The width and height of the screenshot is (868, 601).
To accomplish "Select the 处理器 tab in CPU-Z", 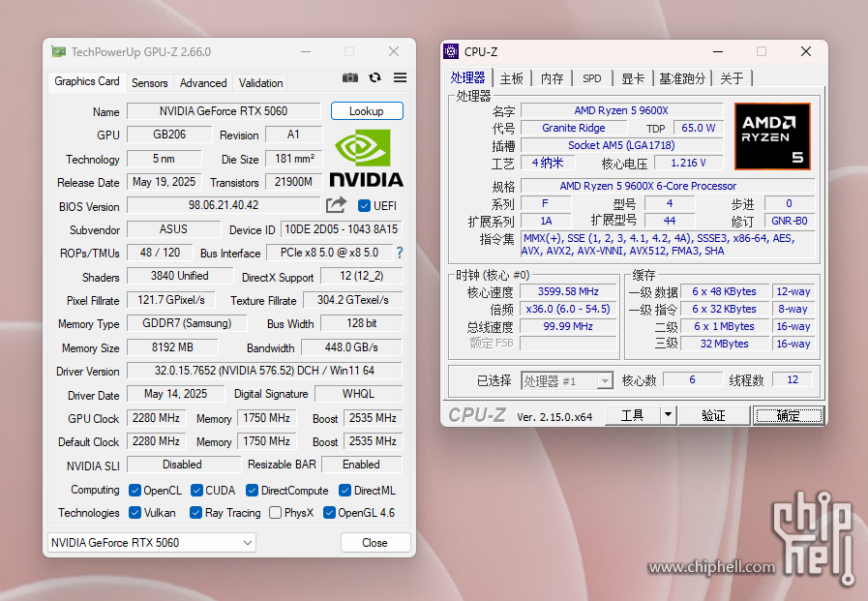I will tap(467, 77).
